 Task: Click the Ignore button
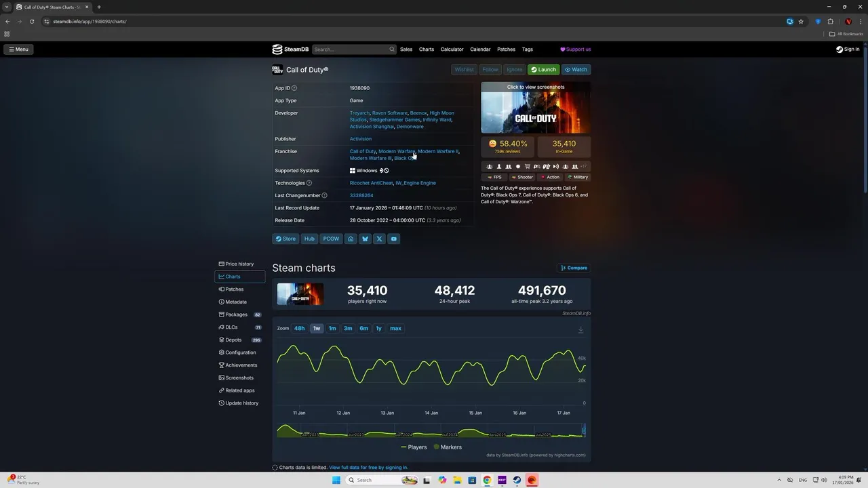click(515, 70)
